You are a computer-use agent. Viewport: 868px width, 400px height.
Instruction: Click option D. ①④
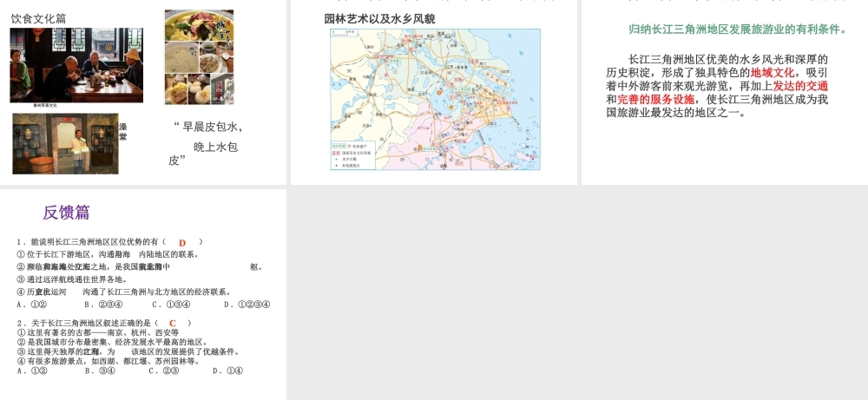click(x=228, y=370)
